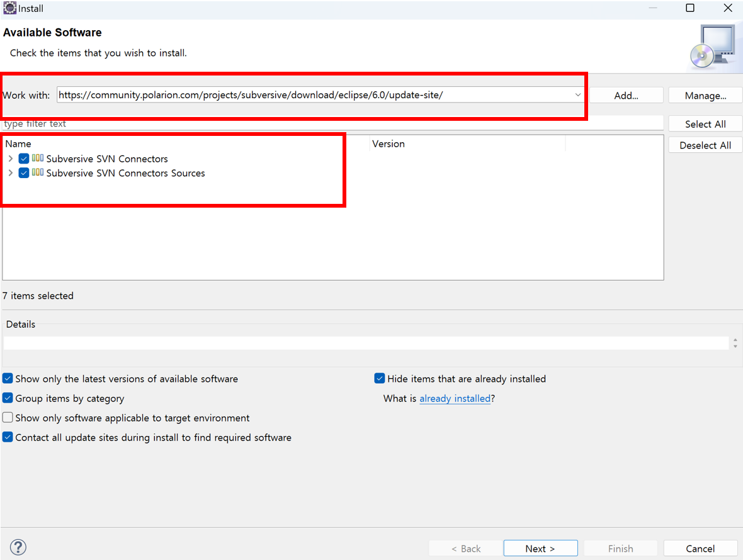
Task: Maximize the Install window
Action: click(690, 8)
